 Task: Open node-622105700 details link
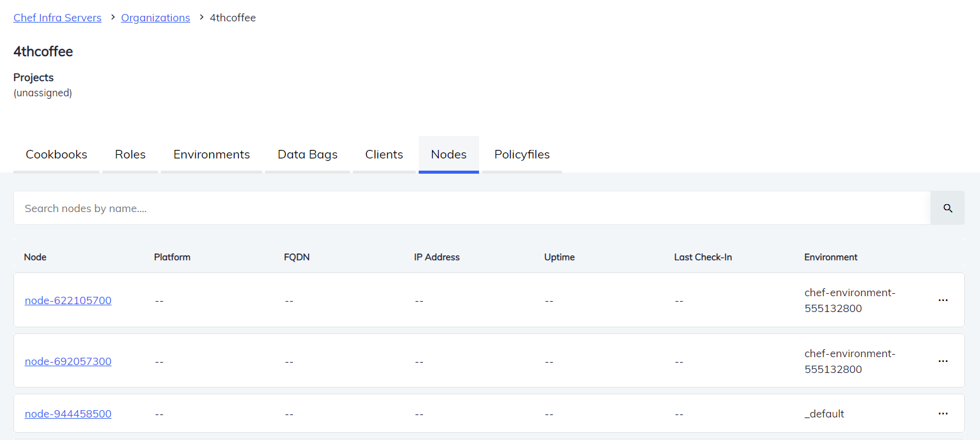click(x=68, y=300)
